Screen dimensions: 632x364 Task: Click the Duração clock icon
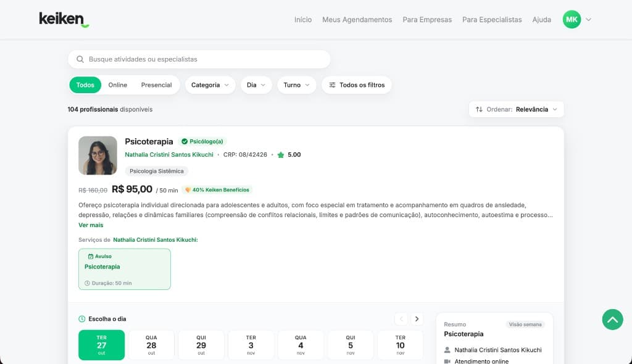click(87, 283)
